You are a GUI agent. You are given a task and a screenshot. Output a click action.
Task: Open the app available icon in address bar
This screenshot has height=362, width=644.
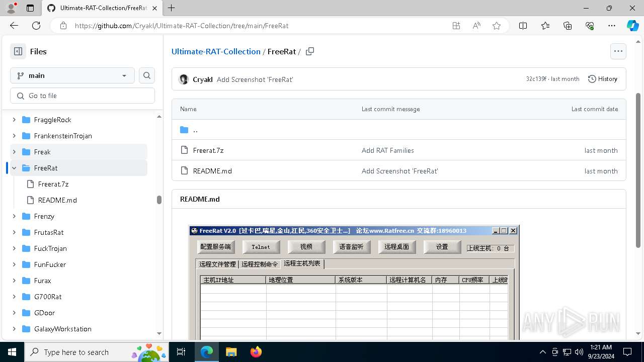[456, 26]
